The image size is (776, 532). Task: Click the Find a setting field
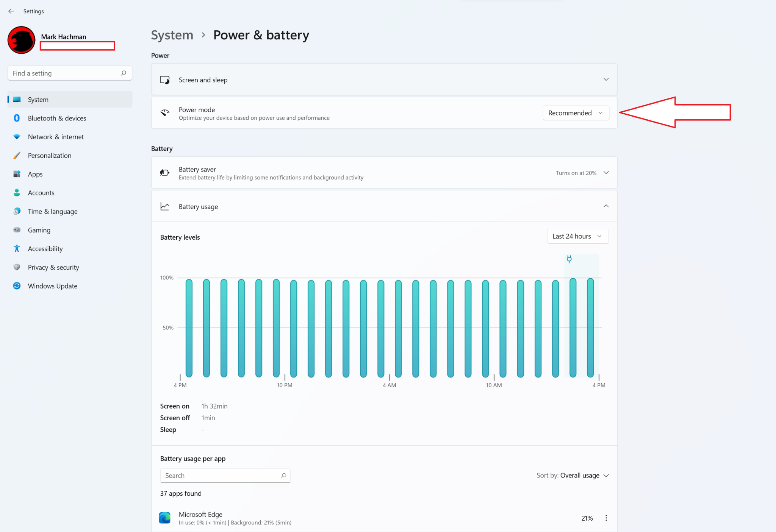64,73
